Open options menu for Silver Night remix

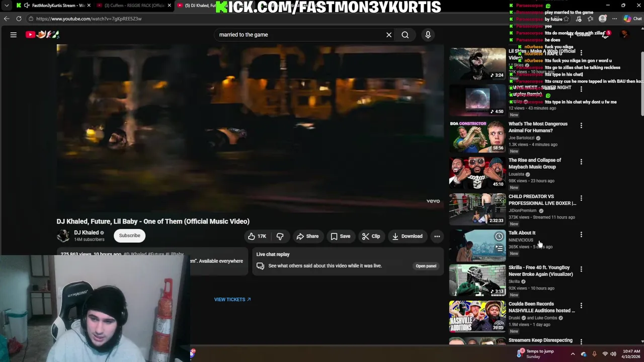pos(581,89)
